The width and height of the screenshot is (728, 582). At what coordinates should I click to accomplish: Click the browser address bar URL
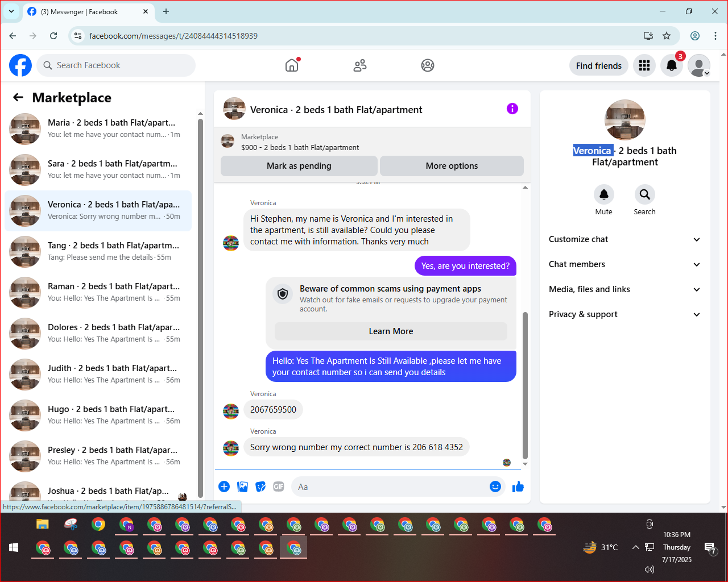(x=173, y=36)
